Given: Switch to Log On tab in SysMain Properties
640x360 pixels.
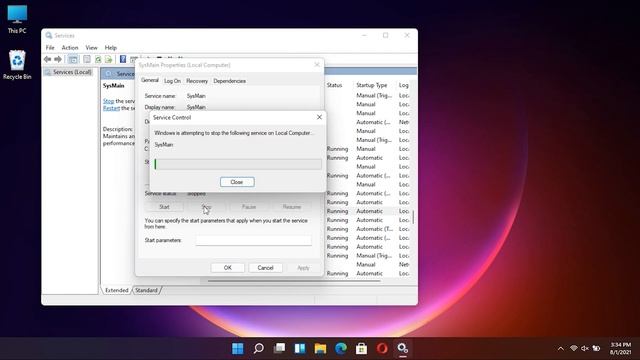Looking at the screenshot, I should pyautogui.click(x=172, y=81).
